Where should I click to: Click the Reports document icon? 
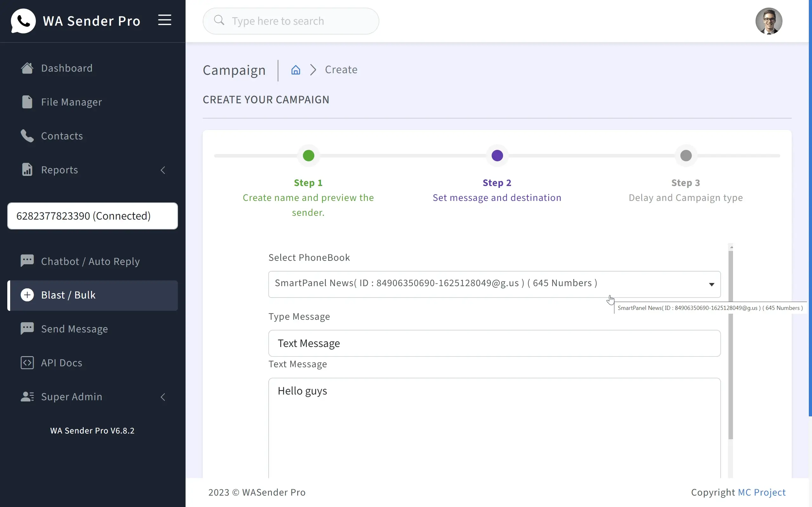(27, 170)
